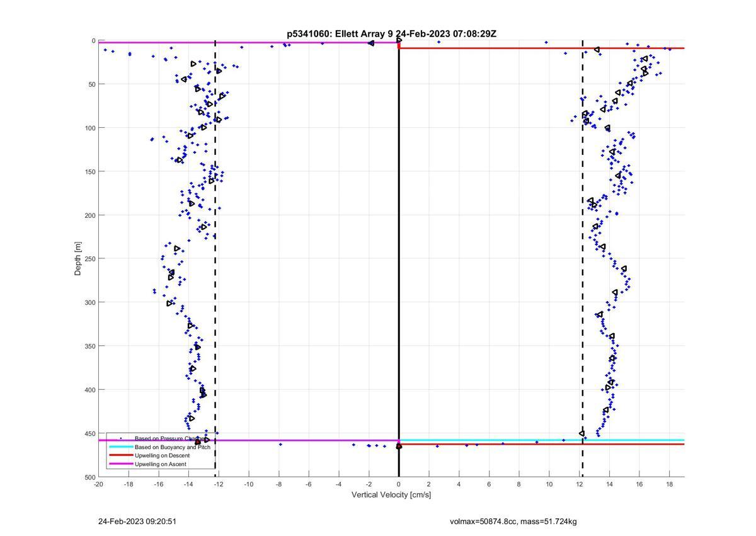
Task: Click the depth axis tick label "150"
Action: (89, 171)
